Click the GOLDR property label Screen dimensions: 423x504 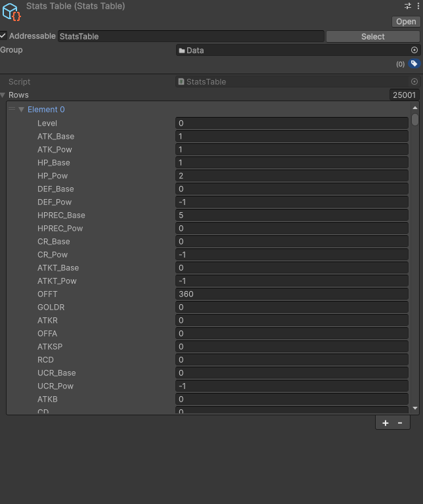51,308
